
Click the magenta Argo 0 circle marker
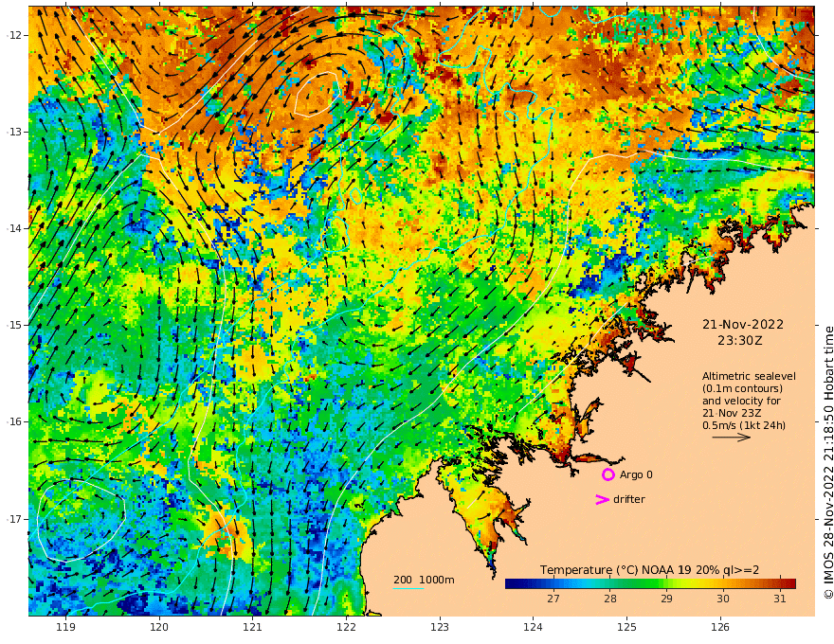[607, 474]
